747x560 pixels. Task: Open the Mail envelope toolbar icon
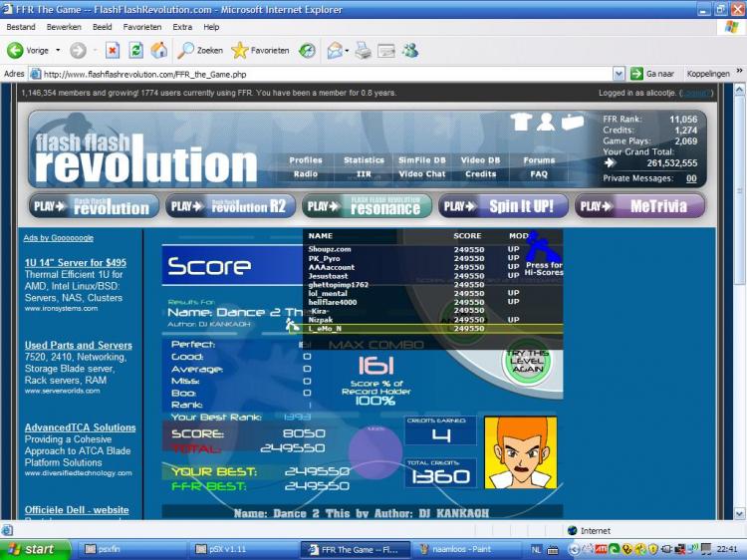[x=335, y=50]
